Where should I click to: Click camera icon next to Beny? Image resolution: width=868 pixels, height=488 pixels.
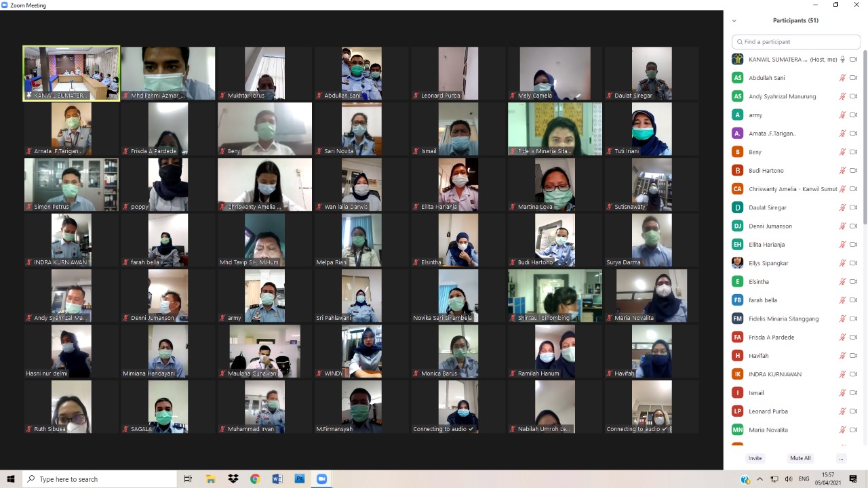click(853, 152)
